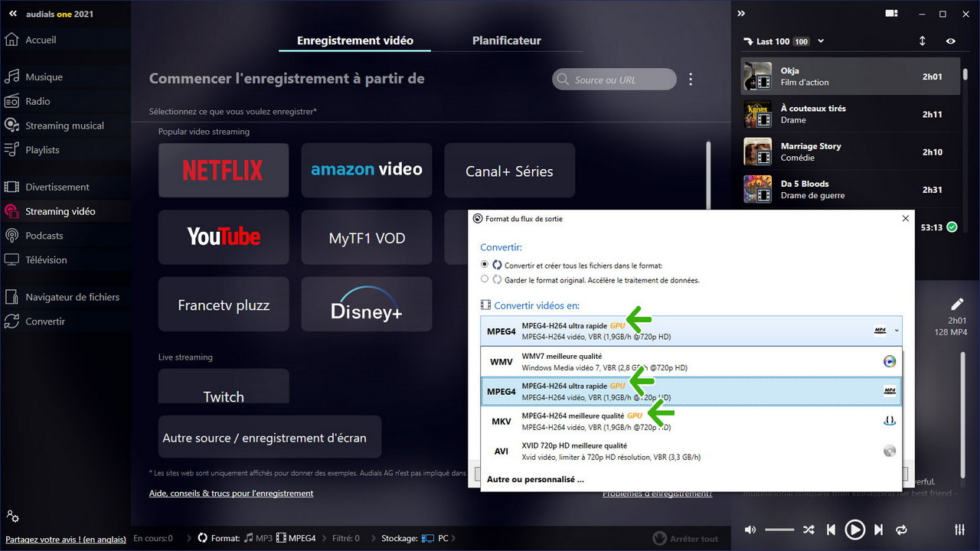Choose the AVI XVID 720p HD option
980x551 pixels.
click(x=691, y=451)
